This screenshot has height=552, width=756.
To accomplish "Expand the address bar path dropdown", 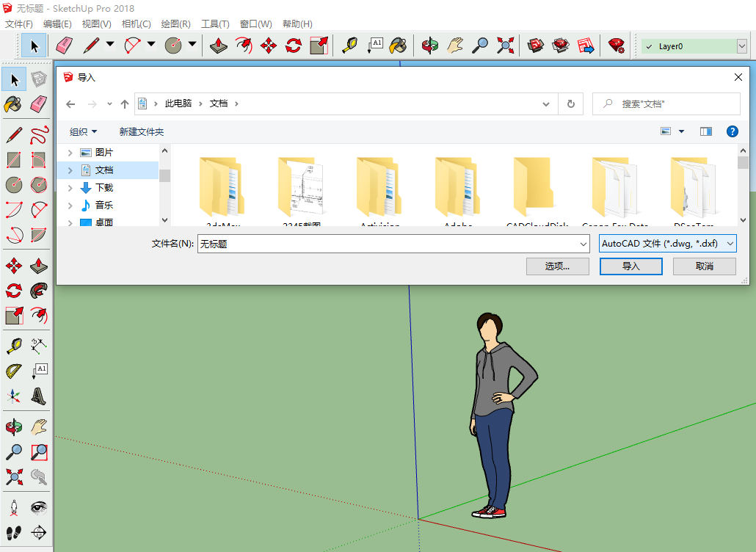I will pos(546,104).
